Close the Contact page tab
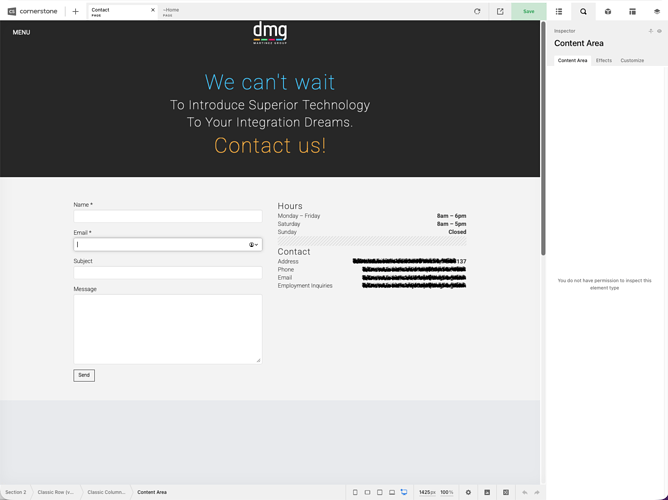The width and height of the screenshot is (668, 500). click(x=153, y=10)
